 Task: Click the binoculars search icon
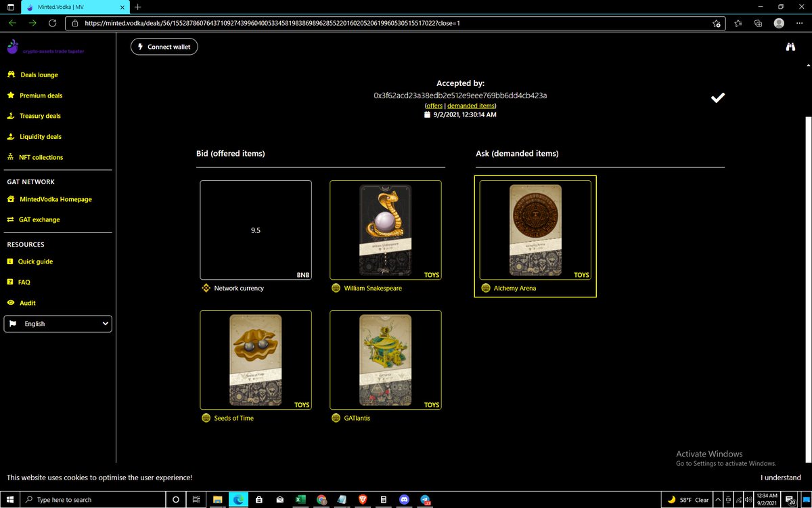point(790,47)
